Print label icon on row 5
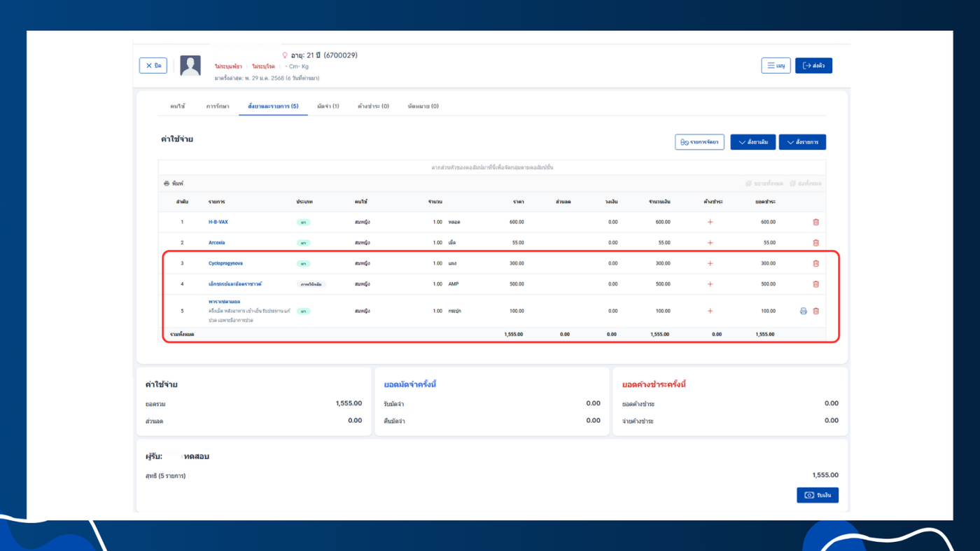This screenshot has height=551, width=980. 803,311
